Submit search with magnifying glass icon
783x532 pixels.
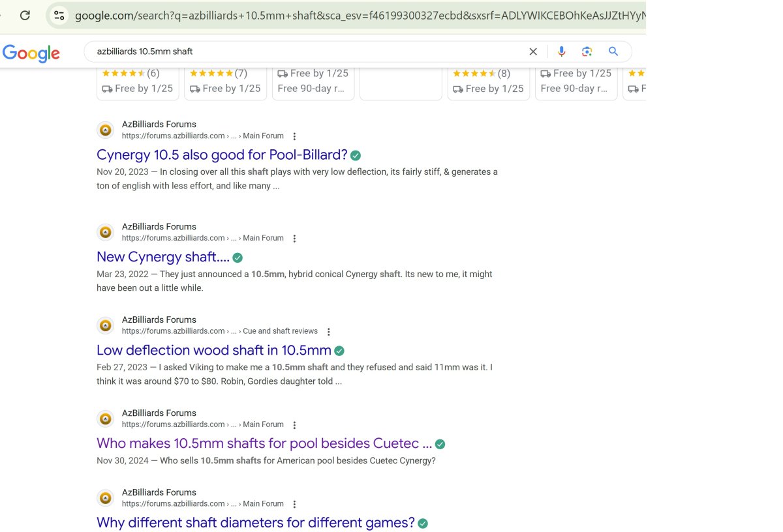pos(613,52)
